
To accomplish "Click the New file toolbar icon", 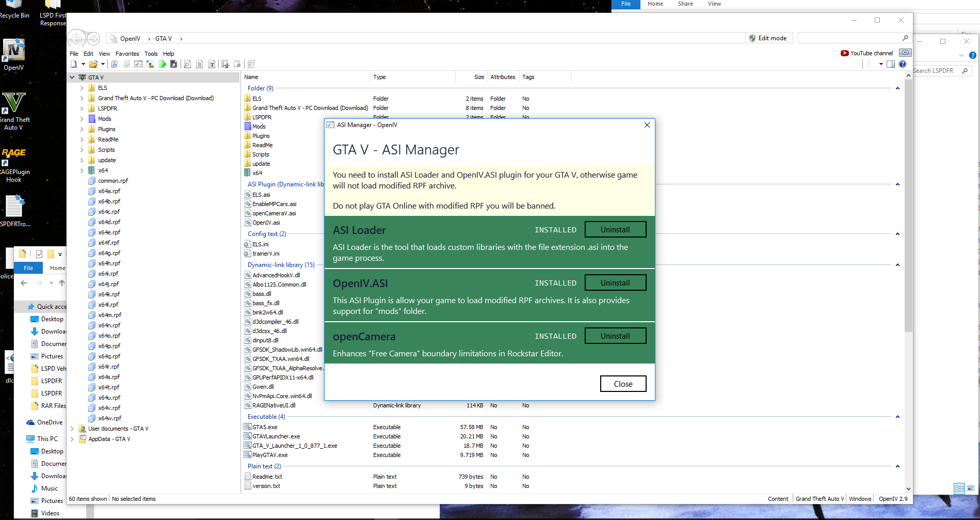I will coord(74,64).
